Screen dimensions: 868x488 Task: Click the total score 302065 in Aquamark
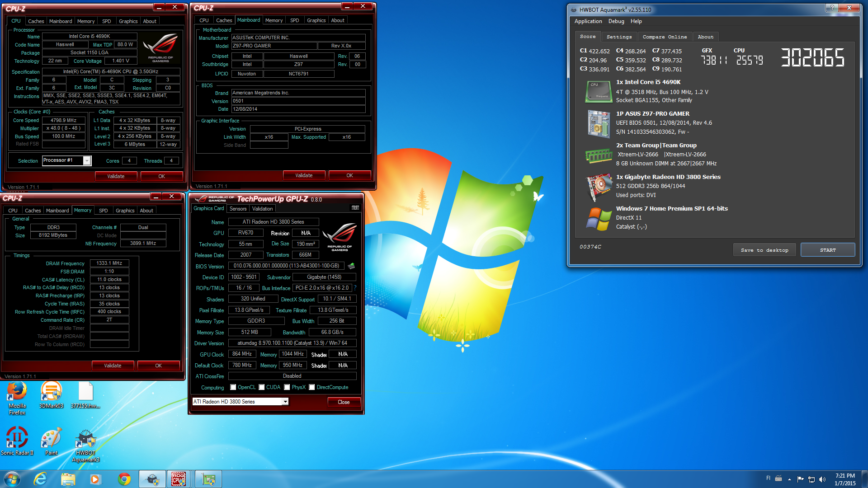(x=812, y=58)
